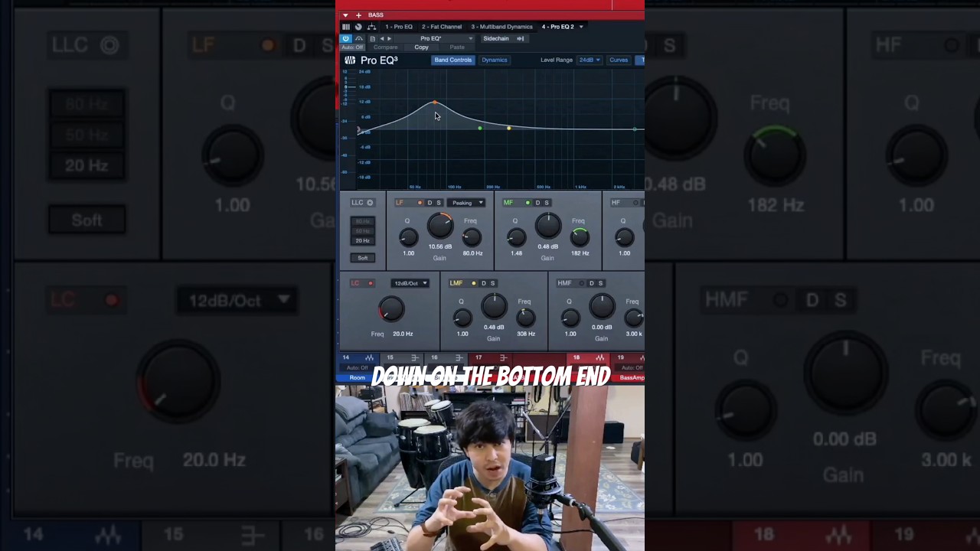Viewport: 980px width, 551px height.
Task: Click the Copy button
Action: point(422,47)
